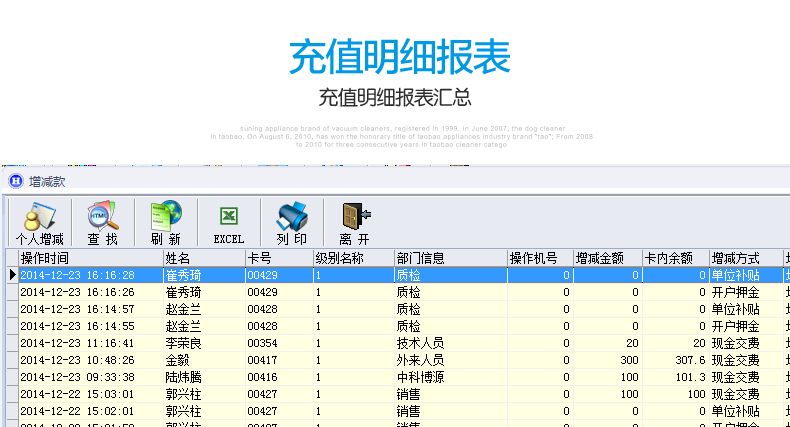The height and width of the screenshot is (427, 790).
Task: Refresh the list with 刷新 icon
Action: click(165, 223)
